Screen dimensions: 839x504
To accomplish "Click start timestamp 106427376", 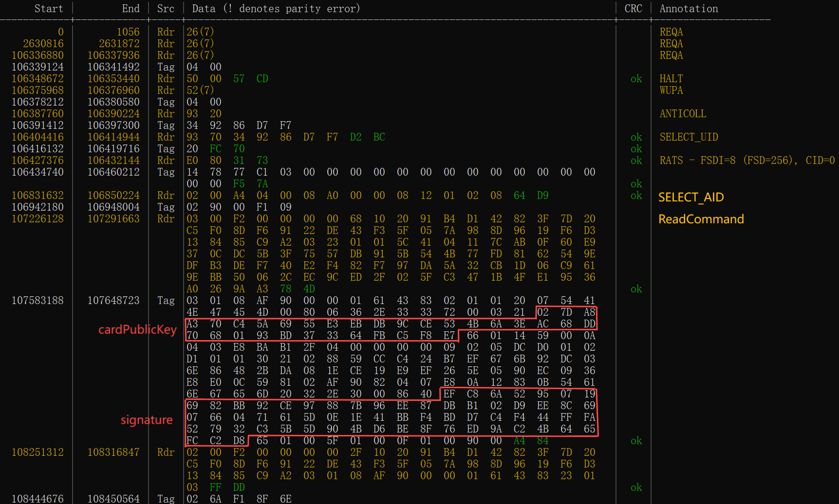I will [37, 161].
